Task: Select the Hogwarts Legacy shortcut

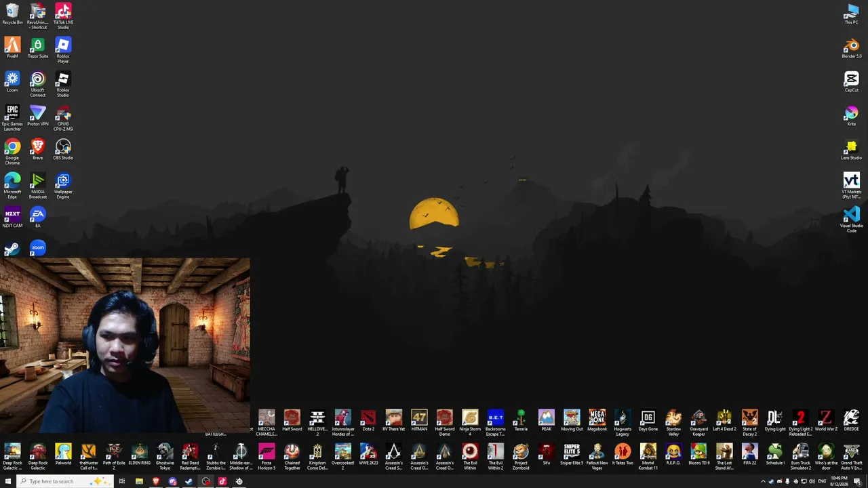Action: 623,423
